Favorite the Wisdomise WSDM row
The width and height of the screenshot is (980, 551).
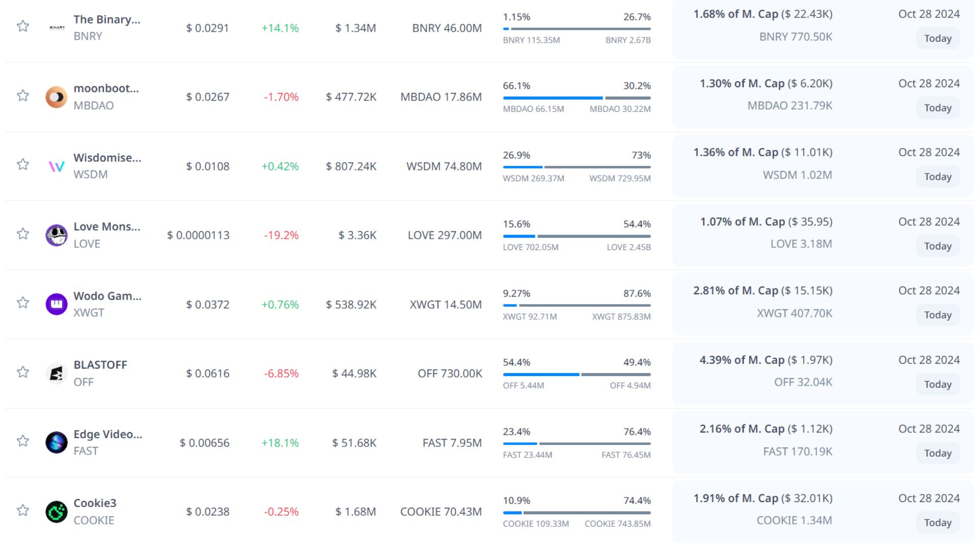[23, 164]
